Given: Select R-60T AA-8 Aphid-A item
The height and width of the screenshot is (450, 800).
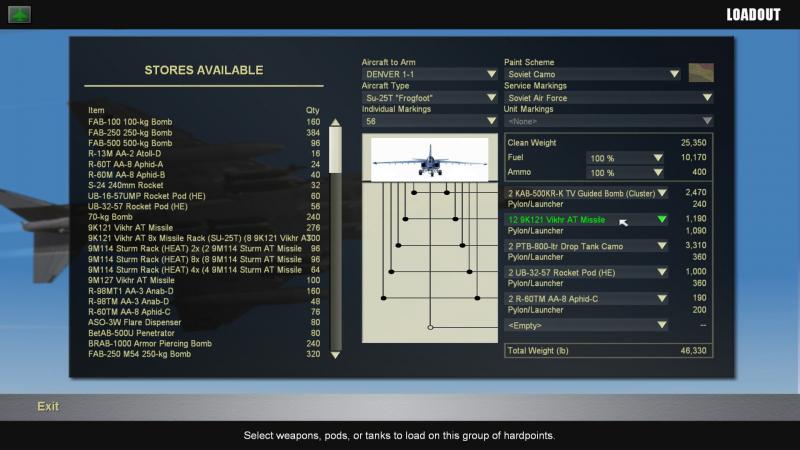Looking at the screenshot, I should [204, 164].
